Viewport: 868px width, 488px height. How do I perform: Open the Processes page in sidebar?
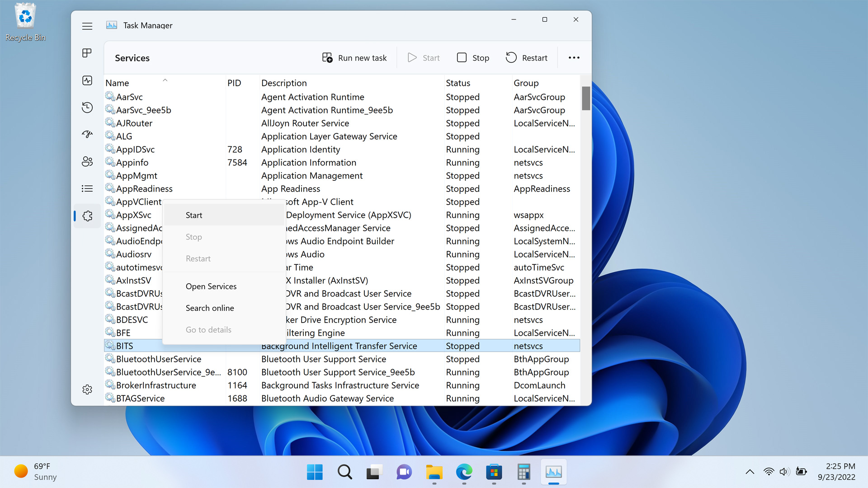point(87,53)
